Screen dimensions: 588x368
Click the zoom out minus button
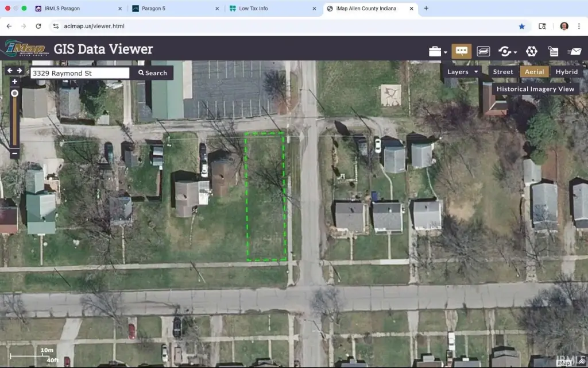15,153
